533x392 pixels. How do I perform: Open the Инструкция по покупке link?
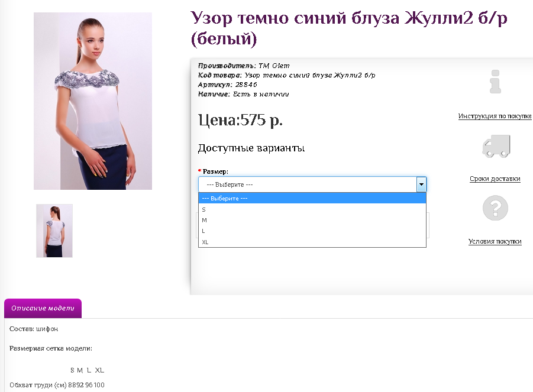pyautogui.click(x=495, y=116)
